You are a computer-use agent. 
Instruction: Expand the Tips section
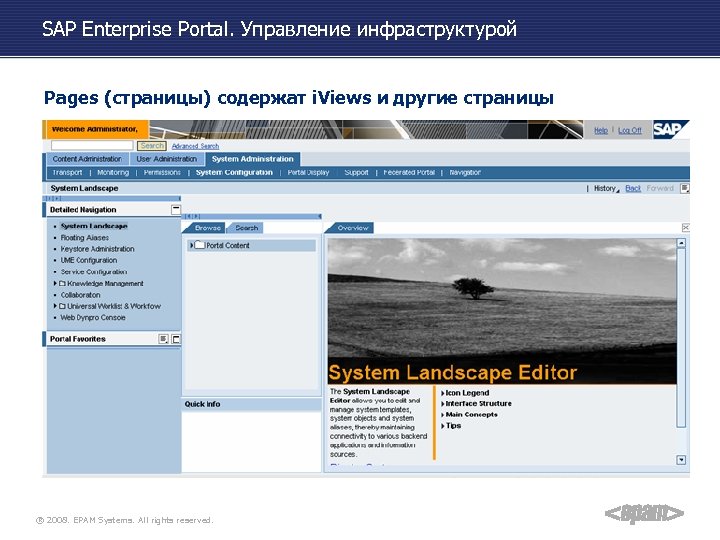pyautogui.click(x=443, y=426)
